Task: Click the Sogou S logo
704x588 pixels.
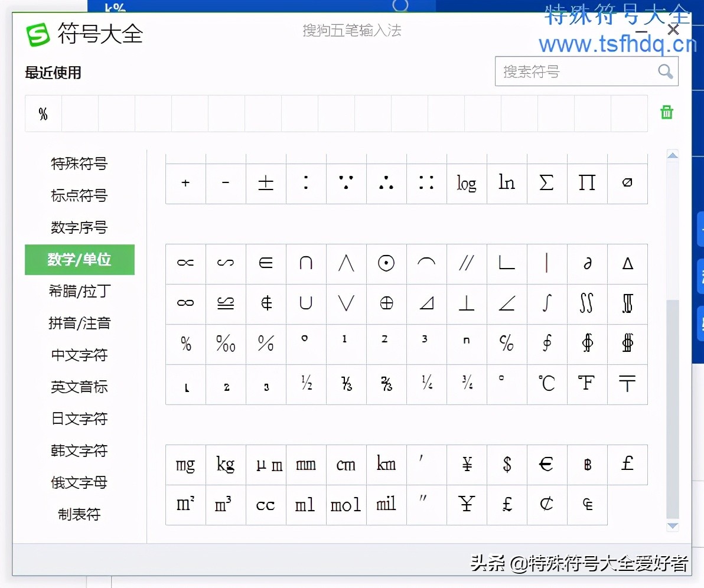Action: click(x=38, y=35)
